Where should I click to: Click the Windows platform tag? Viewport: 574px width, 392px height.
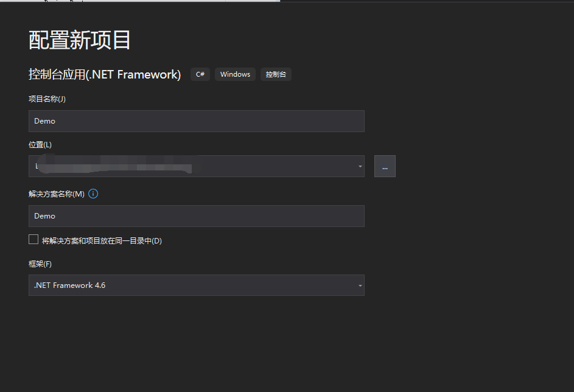[235, 74]
